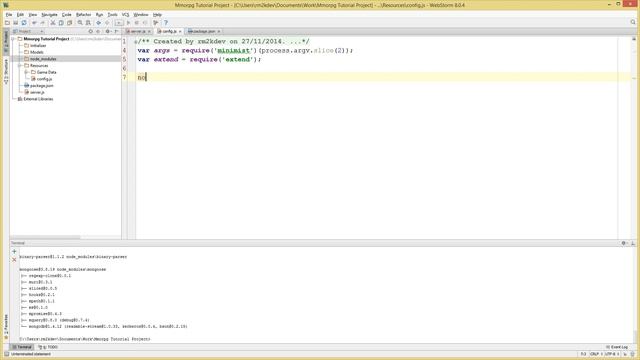The width and height of the screenshot is (640, 360).
Task: Click the Back navigation arrow icon
Action: [x=98, y=23]
